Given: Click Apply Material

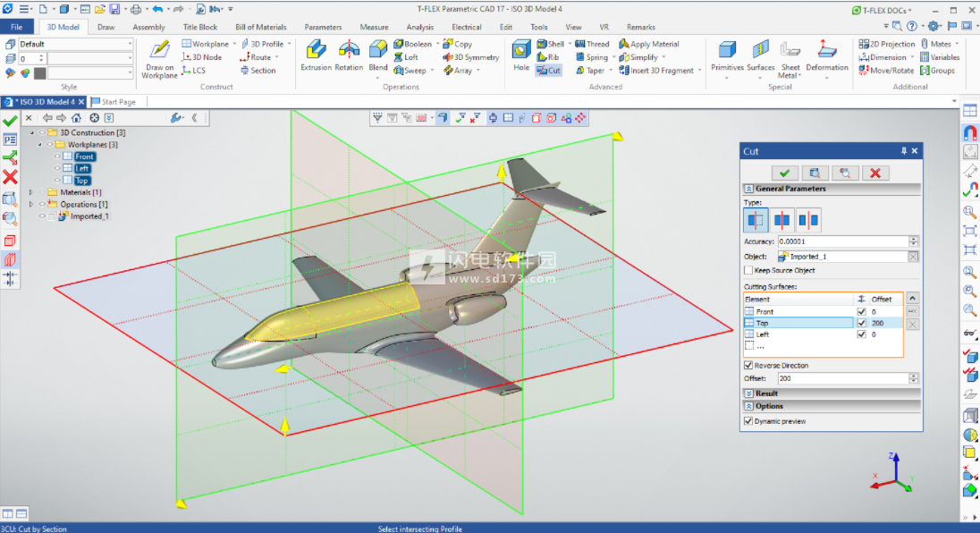Looking at the screenshot, I should [x=649, y=44].
